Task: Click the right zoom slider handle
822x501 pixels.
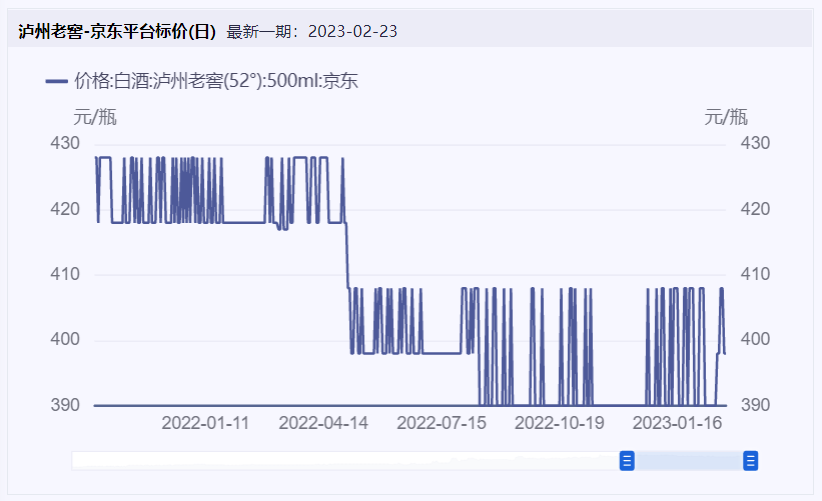Action: point(750,460)
